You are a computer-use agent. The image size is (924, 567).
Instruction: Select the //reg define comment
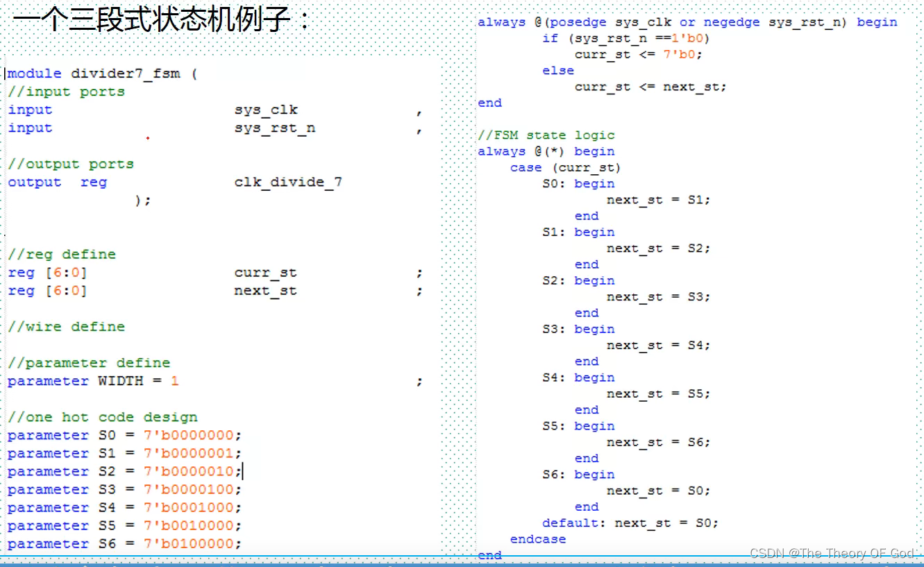(x=62, y=254)
